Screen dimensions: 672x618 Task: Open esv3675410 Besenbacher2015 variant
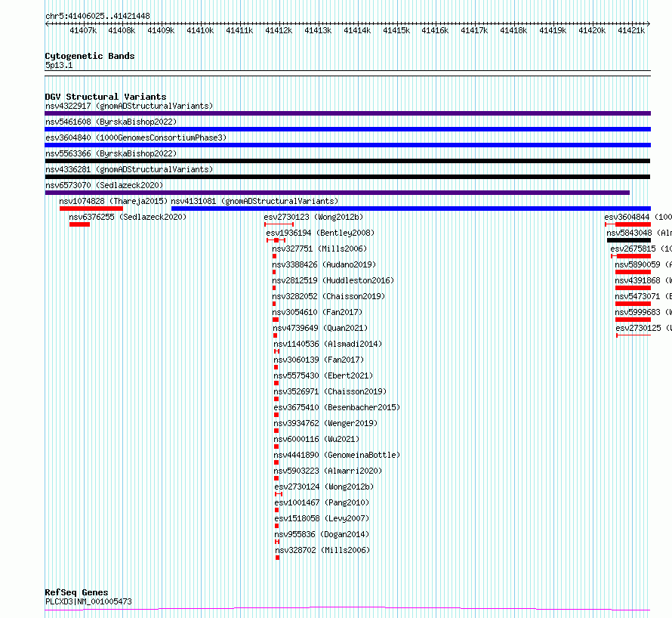[x=337, y=407]
